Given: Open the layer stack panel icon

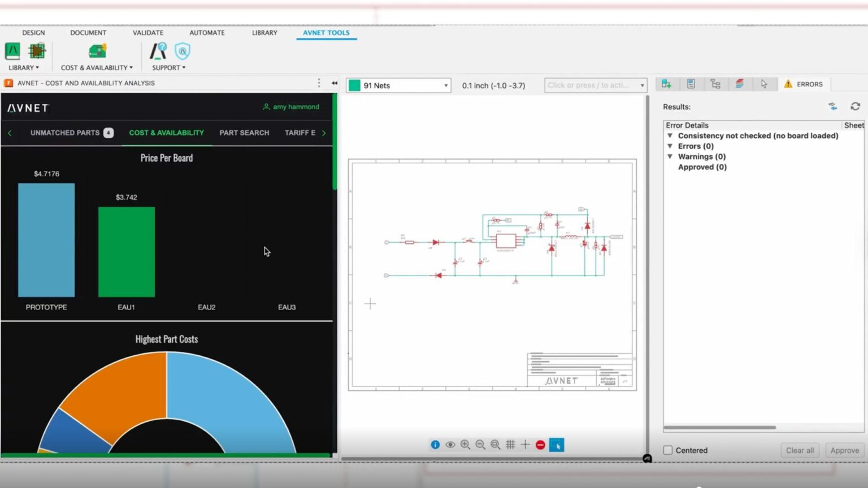Looking at the screenshot, I should pyautogui.click(x=740, y=84).
